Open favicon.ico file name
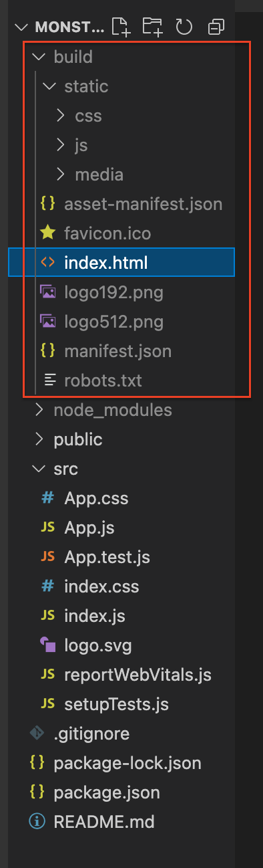Screen dimensions: 263x868 [x=107, y=233]
